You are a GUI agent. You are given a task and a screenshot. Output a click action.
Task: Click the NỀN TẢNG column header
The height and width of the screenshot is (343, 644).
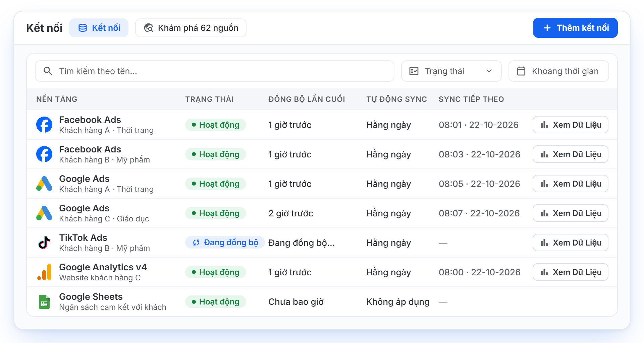[57, 99]
